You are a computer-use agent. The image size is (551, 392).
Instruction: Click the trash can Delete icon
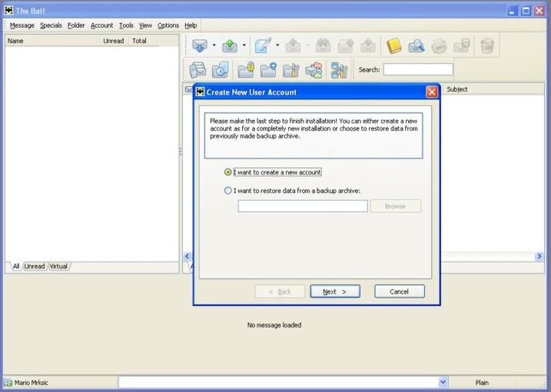click(x=487, y=46)
